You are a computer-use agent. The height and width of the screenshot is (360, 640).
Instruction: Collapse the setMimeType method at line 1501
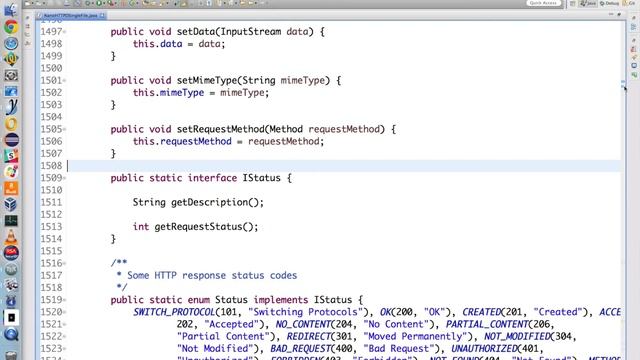tap(64, 80)
